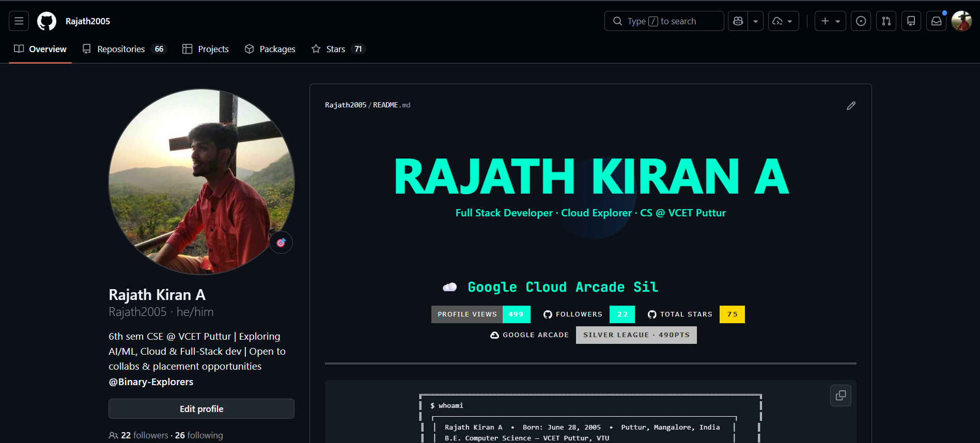Open Pull requests header icon
The image size is (980, 443).
(886, 21)
